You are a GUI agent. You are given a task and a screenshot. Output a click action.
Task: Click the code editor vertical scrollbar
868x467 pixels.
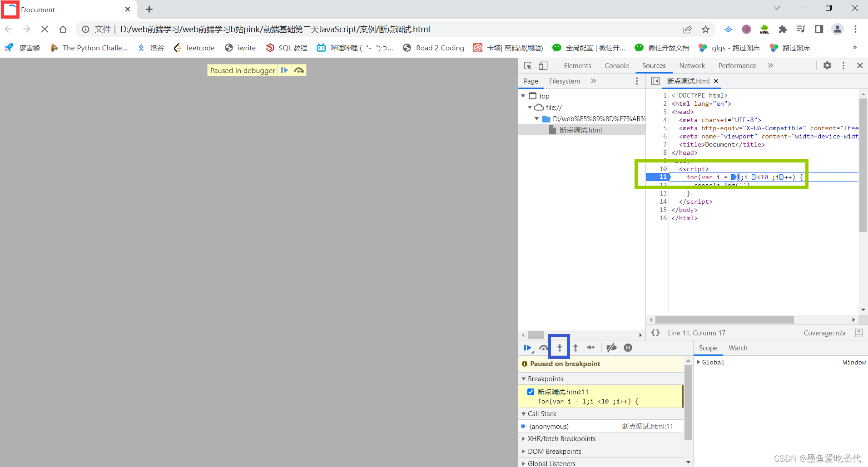click(x=863, y=165)
